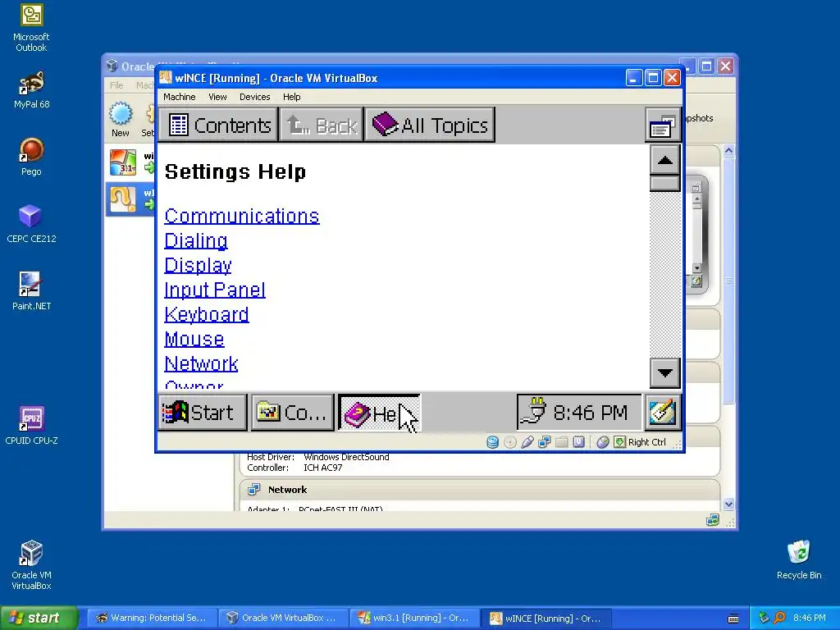
Task: Select Oracle VM VirtualBox desktop icon
Action: [x=31, y=565]
